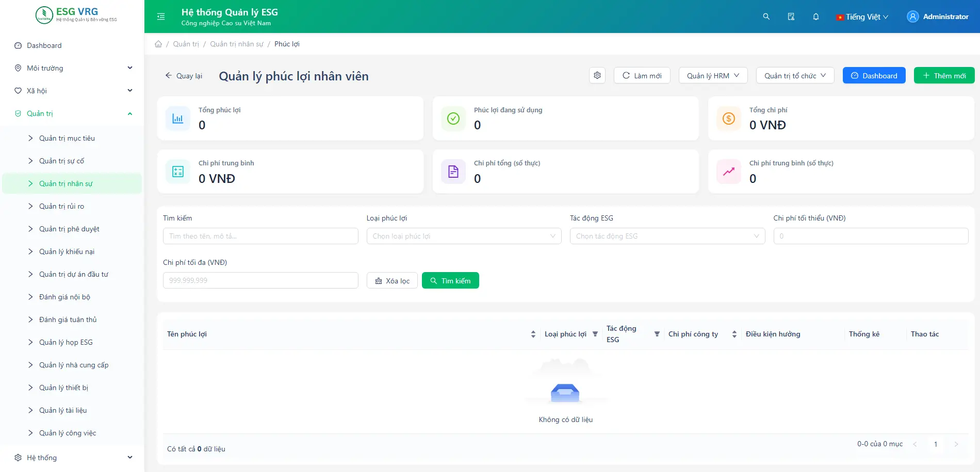
Task: Open Quản lý công việc submenu
Action: click(72, 433)
